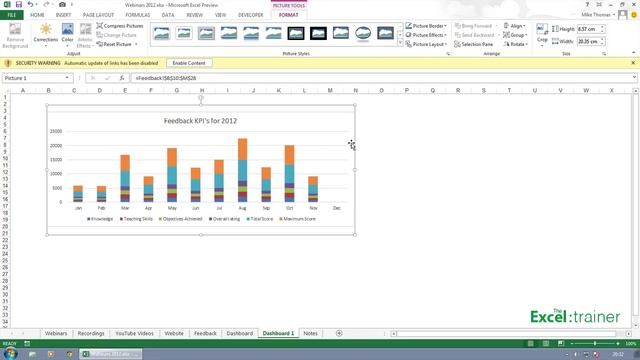Open the FILE tab
Viewport: 640px width, 360px height.
[x=12, y=15]
